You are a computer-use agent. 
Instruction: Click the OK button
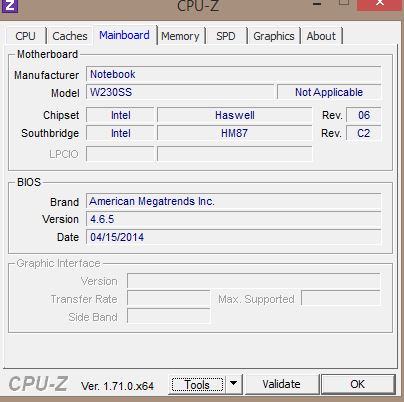point(358,384)
